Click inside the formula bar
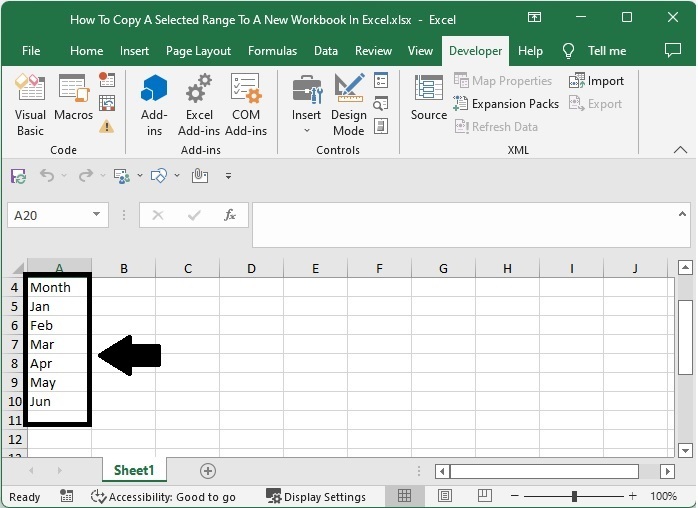 pos(463,224)
